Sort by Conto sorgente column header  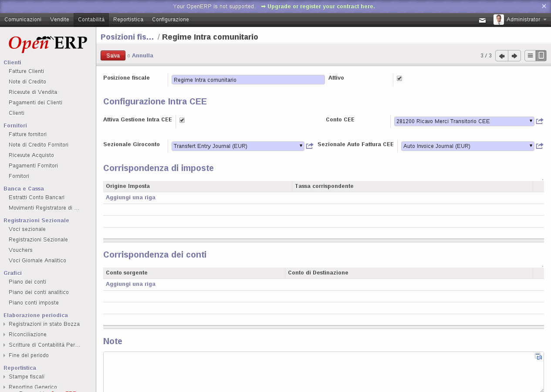point(194,273)
